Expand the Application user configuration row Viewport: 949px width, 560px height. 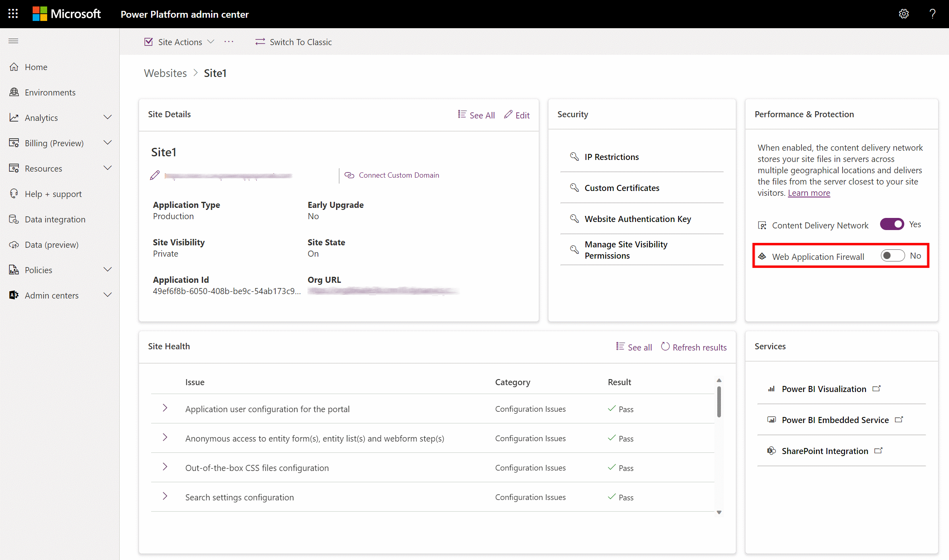coord(165,408)
